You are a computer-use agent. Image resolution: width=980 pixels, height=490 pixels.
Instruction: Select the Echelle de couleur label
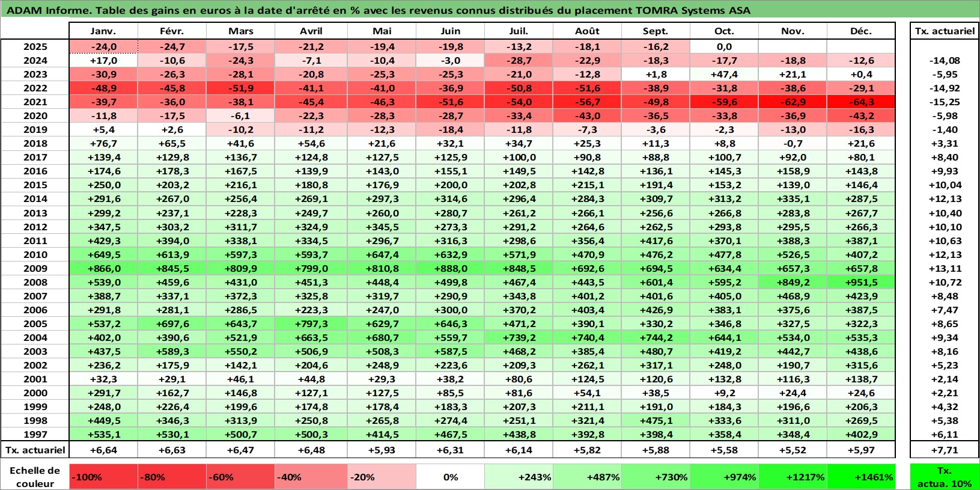tap(35, 477)
